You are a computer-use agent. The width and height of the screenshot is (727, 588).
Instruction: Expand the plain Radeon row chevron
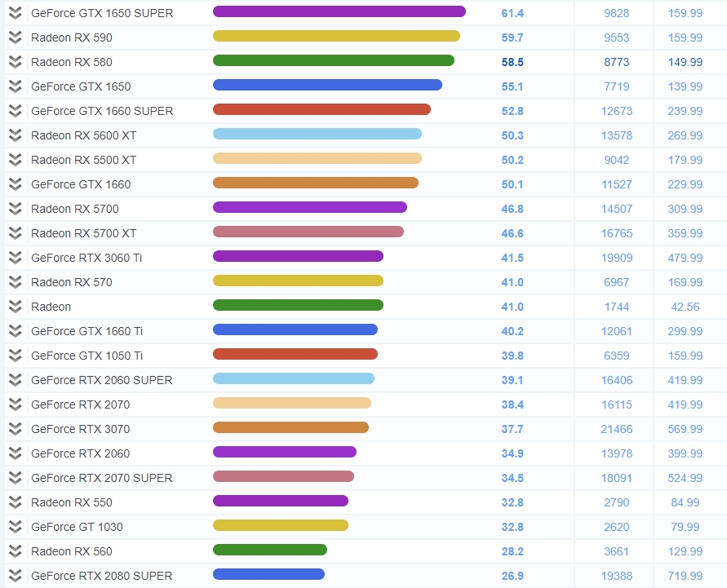tap(16, 307)
